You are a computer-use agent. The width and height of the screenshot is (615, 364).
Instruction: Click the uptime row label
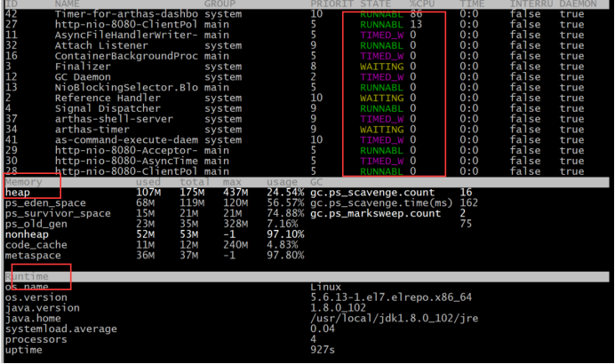tap(24, 351)
